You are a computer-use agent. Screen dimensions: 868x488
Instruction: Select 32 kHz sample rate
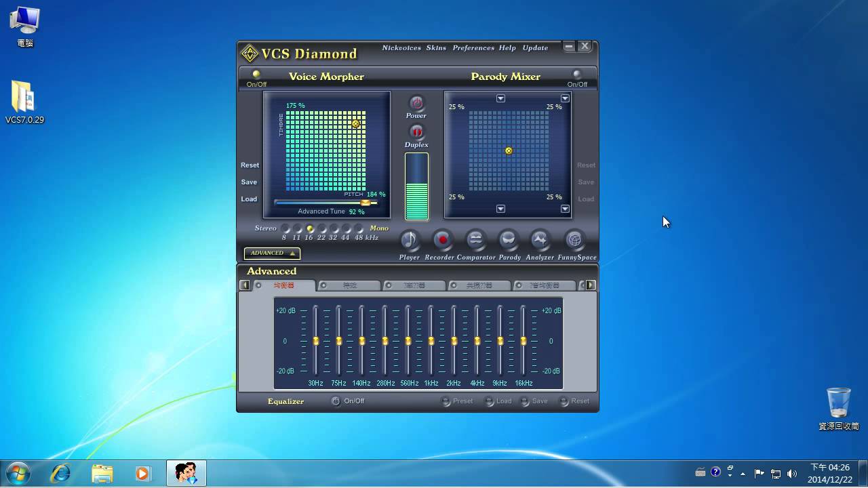coord(334,229)
